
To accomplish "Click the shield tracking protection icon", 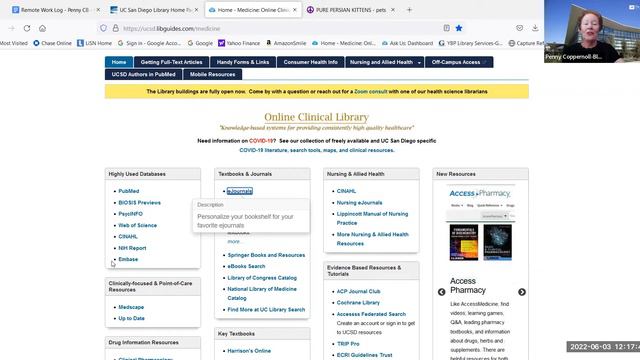I will [x=103, y=28].
